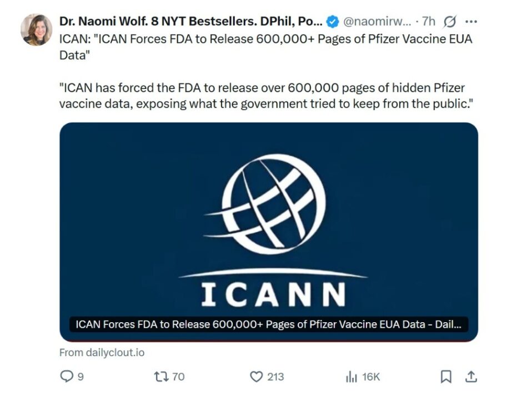532x400 pixels.
Task: Click the Grok slashed-circle icon
Action: pyautogui.click(x=450, y=22)
